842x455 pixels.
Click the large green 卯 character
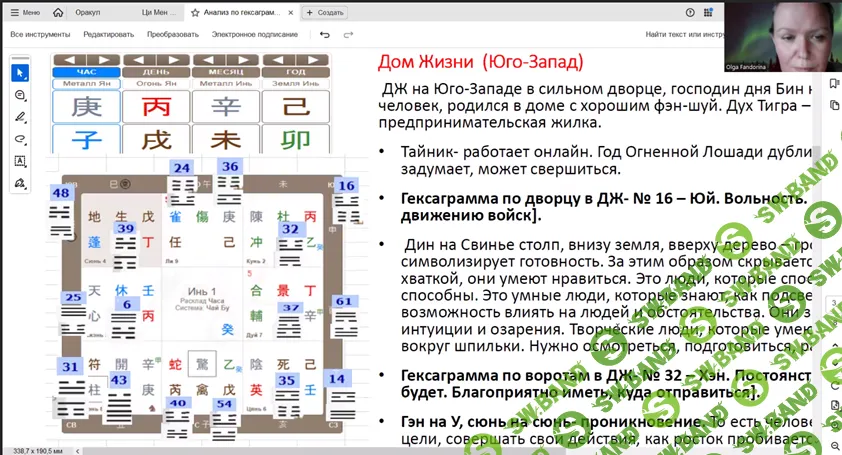296,141
